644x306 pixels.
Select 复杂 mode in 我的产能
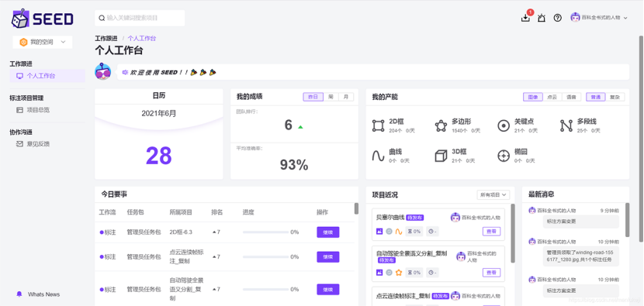point(615,97)
